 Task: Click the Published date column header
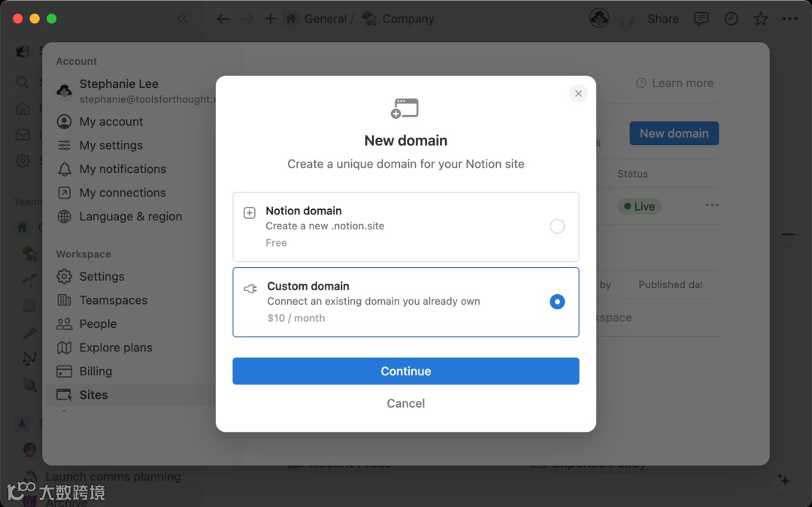[670, 285]
